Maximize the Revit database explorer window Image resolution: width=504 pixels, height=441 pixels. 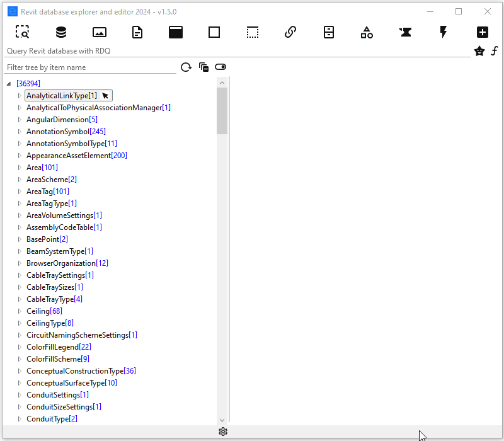pos(459,11)
